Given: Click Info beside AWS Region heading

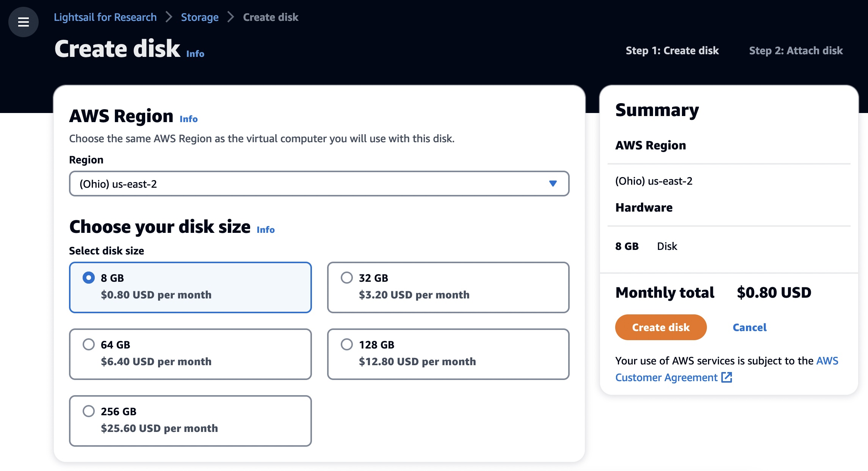Looking at the screenshot, I should [188, 119].
